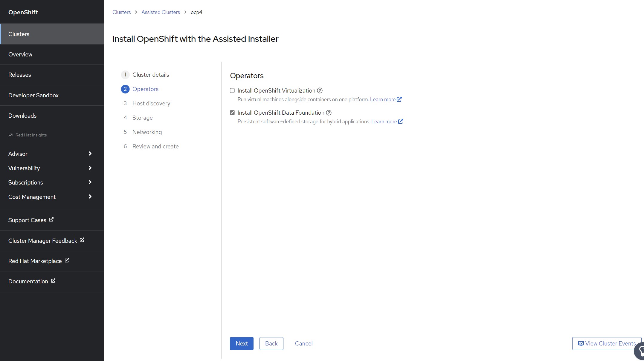644x361 pixels.
Task: Go to Assisted Clusters breadcrumb link
Action: [161, 12]
